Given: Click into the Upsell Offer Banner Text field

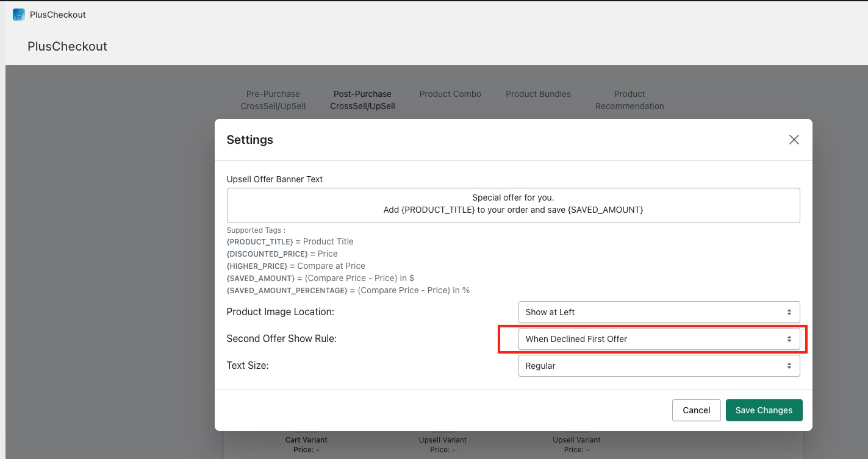Looking at the screenshot, I should tap(513, 205).
